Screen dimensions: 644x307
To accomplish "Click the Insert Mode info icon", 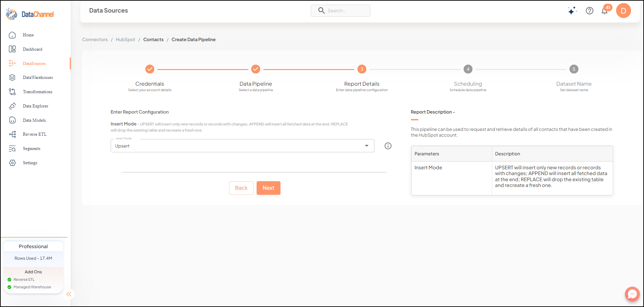I will 388,146.
